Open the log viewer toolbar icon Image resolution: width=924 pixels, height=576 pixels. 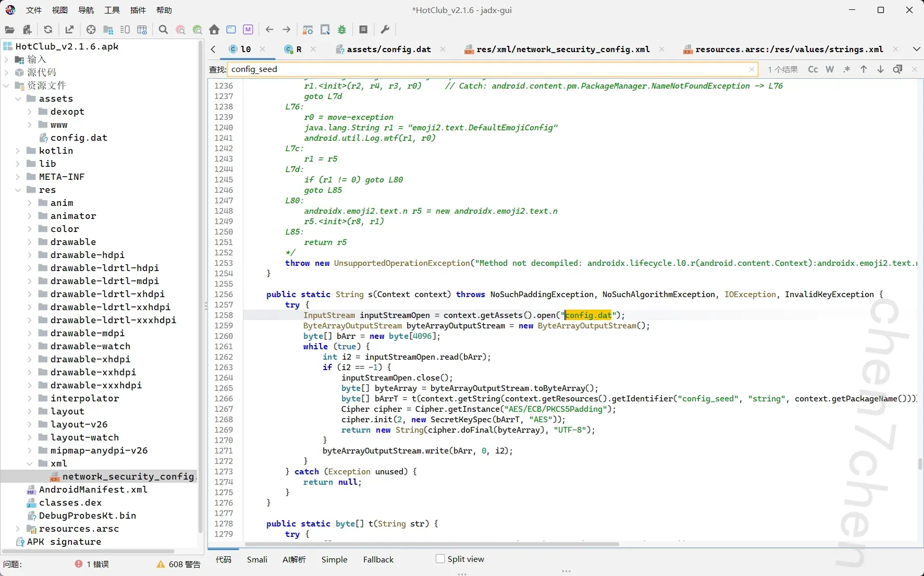(x=363, y=30)
